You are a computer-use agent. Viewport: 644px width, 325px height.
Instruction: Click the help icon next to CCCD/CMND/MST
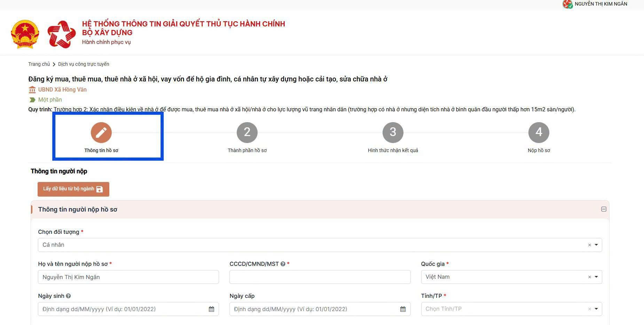(283, 264)
